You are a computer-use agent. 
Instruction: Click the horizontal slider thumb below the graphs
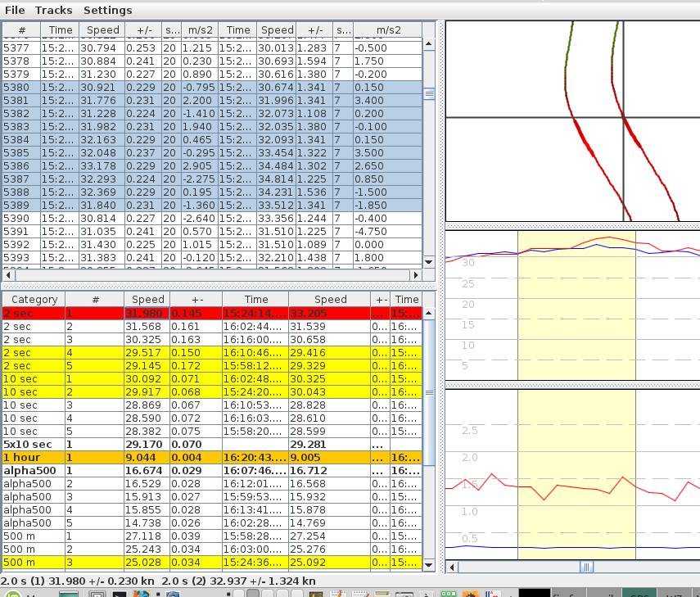click(x=586, y=567)
